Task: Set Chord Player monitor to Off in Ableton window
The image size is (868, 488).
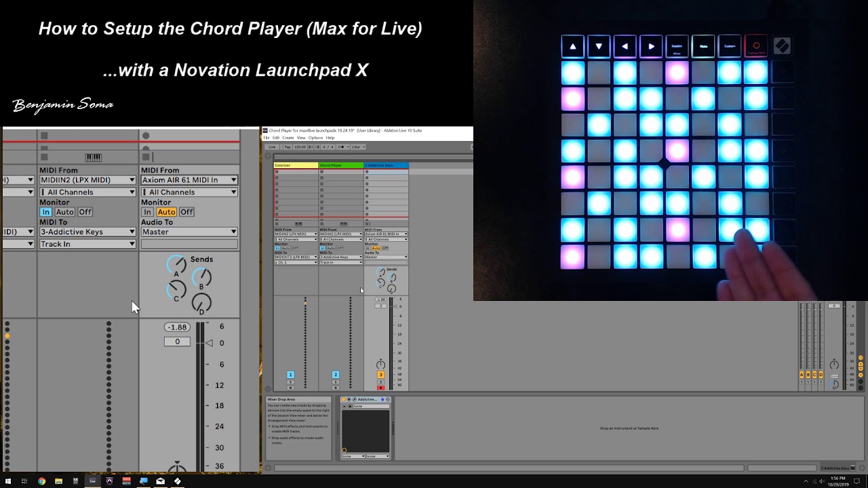Action: click(340, 248)
